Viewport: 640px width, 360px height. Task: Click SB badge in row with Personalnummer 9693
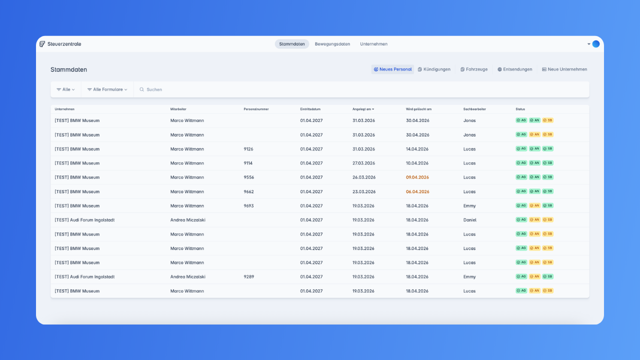click(x=548, y=206)
